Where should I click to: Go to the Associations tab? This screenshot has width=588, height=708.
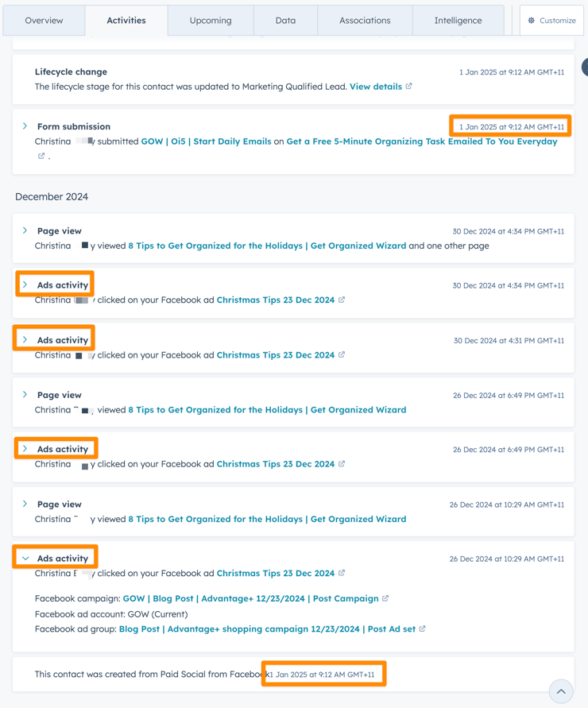click(x=365, y=21)
